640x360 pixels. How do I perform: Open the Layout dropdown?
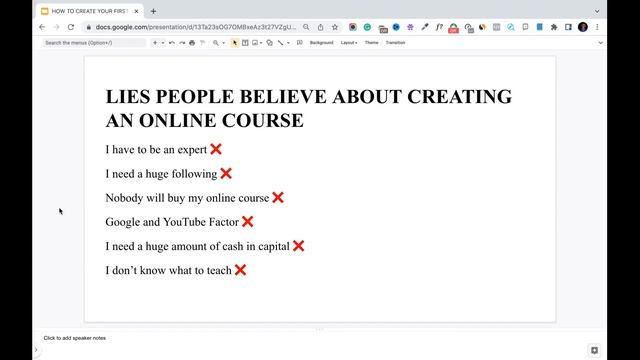[x=349, y=42]
